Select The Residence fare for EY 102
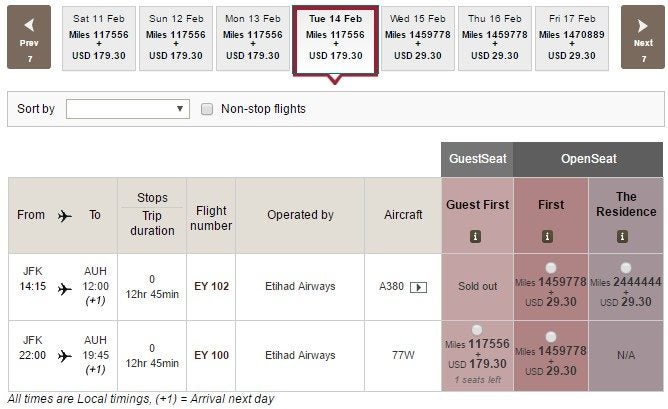 [x=626, y=268]
